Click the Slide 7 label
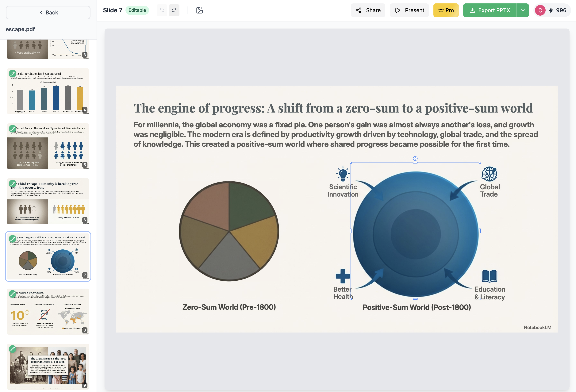 [113, 10]
